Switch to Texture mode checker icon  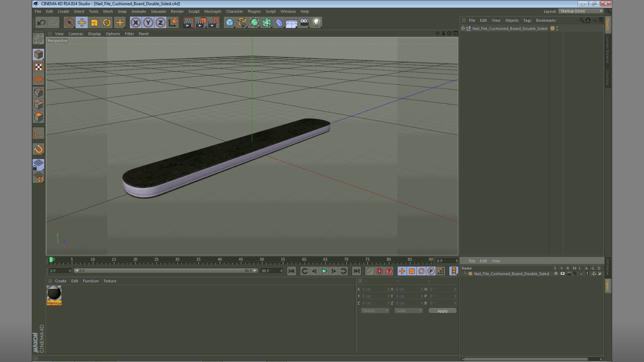click(x=39, y=67)
